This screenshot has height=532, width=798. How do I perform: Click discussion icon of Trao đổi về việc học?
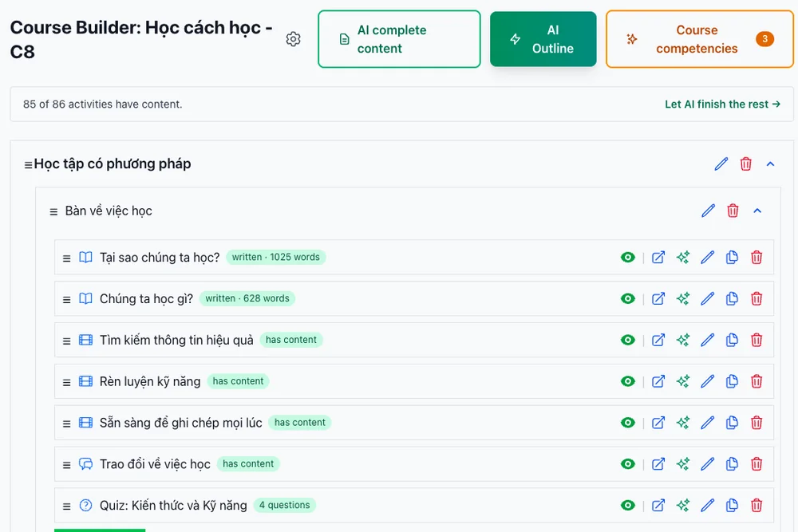point(86,464)
